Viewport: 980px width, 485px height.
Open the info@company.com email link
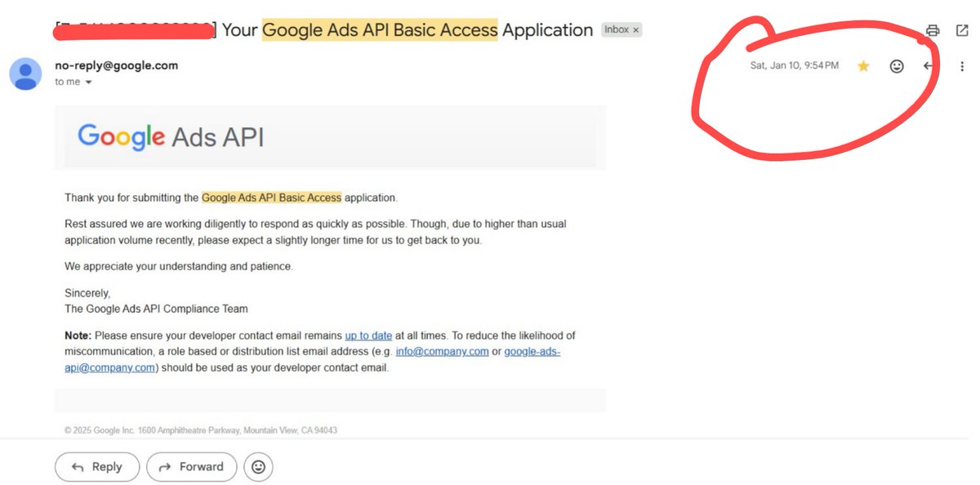(443, 351)
